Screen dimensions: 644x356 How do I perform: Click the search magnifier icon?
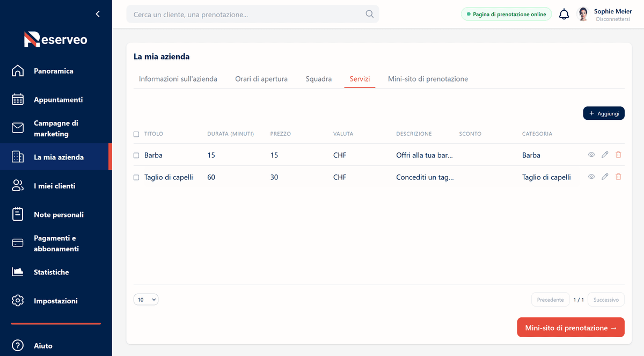[x=370, y=14]
